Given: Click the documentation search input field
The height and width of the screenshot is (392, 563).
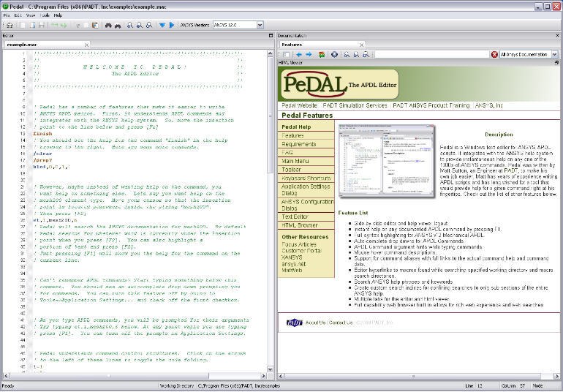Looking at the screenshot, I should (432, 54).
